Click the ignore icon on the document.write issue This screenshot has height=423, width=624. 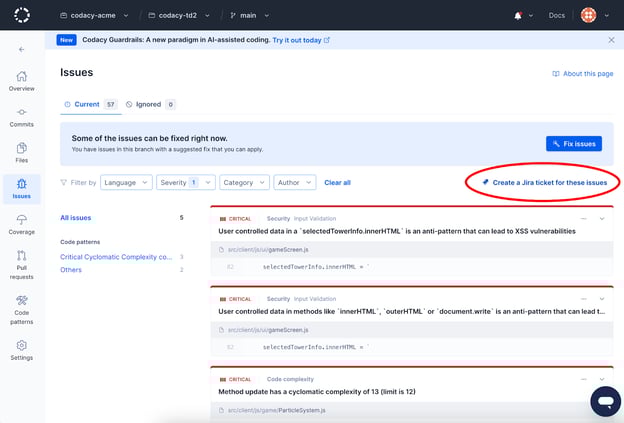584,299
